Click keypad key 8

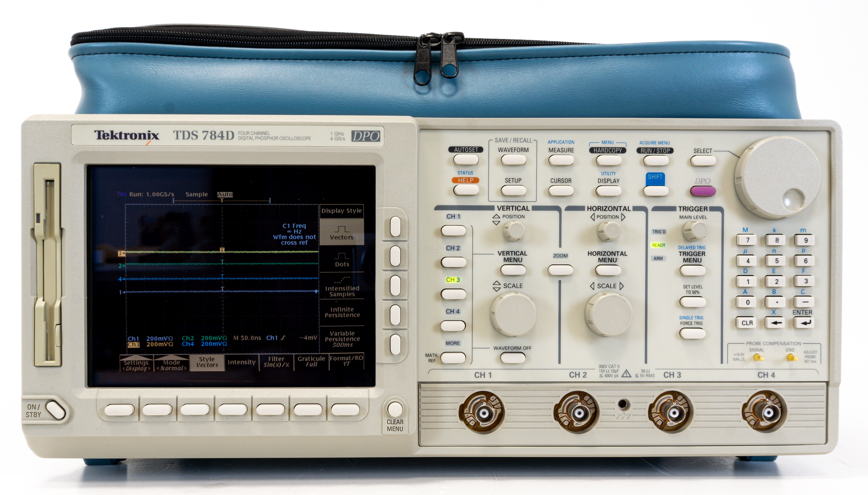[x=775, y=240]
